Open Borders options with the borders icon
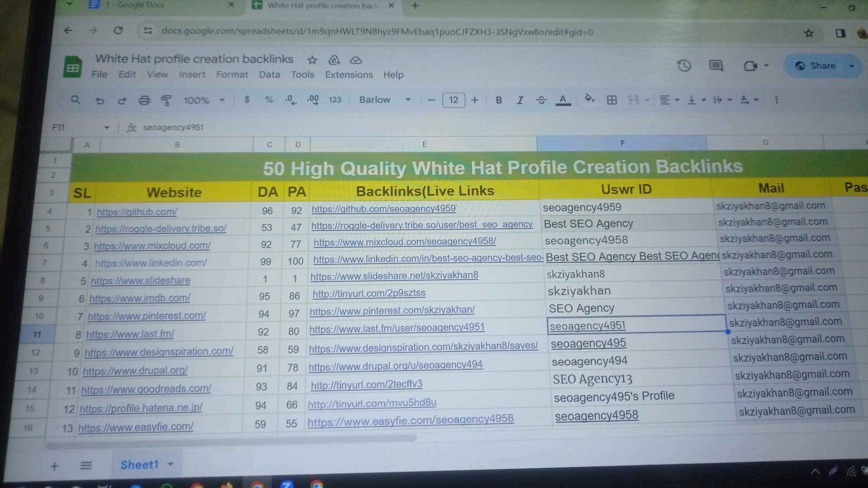The image size is (868, 488). point(612,100)
